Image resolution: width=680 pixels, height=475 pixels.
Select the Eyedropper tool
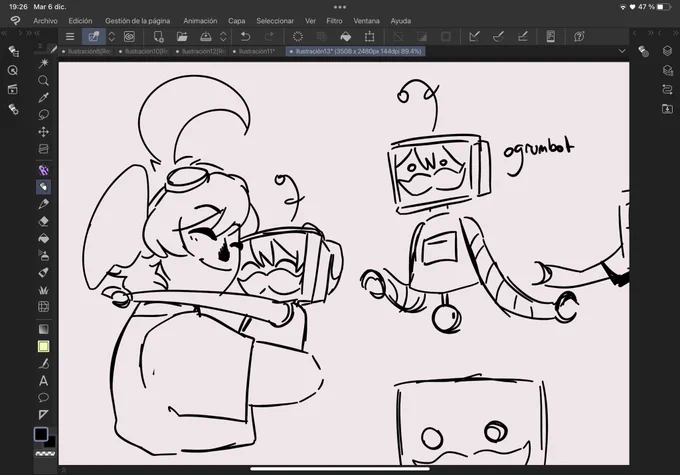pyautogui.click(x=43, y=98)
